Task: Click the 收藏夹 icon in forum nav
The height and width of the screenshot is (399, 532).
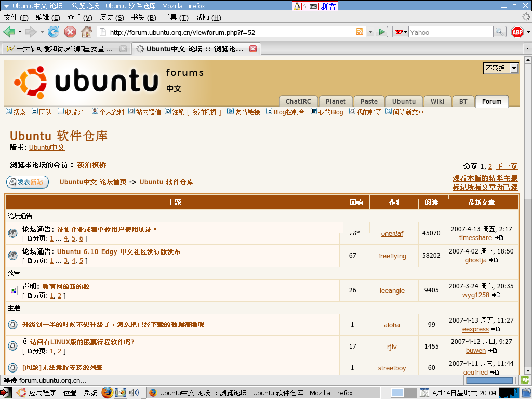Action: click(60, 111)
